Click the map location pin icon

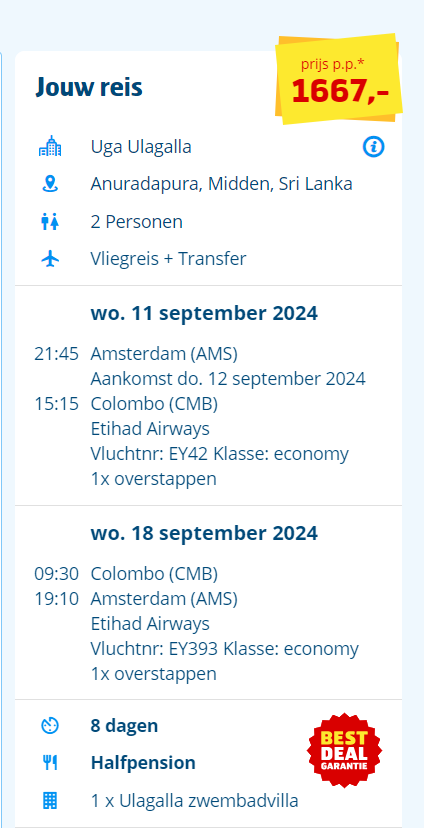coord(50,184)
